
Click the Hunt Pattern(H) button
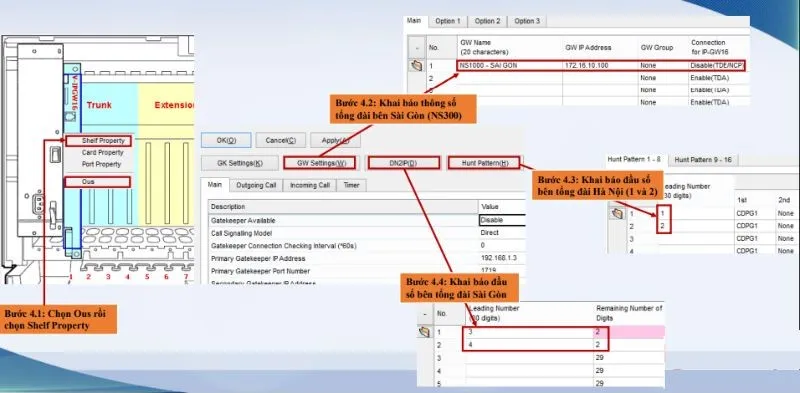point(484,163)
